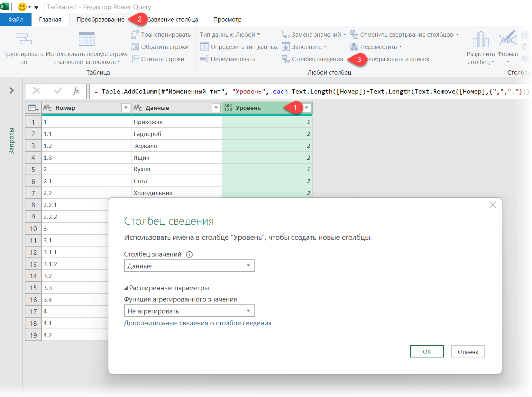Open Тип данных: Любой dropdown
The height and width of the screenshot is (397, 532).
(230, 34)
